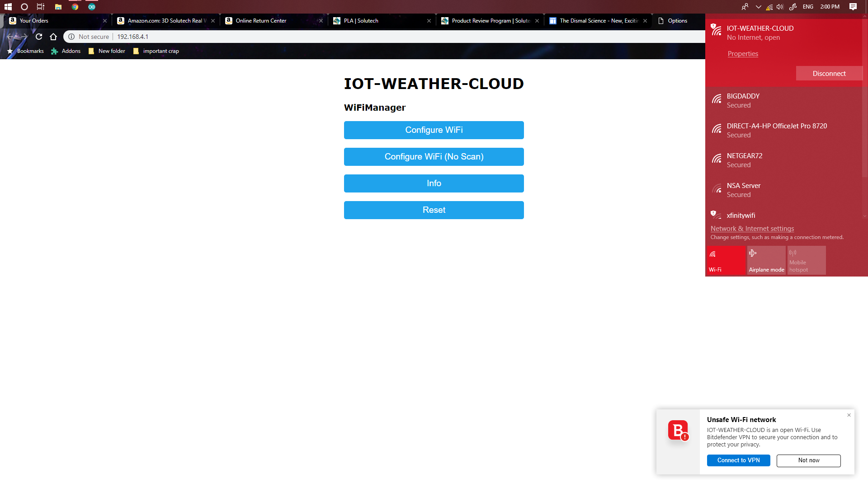Click the browser Home icon

click(53, 37)
